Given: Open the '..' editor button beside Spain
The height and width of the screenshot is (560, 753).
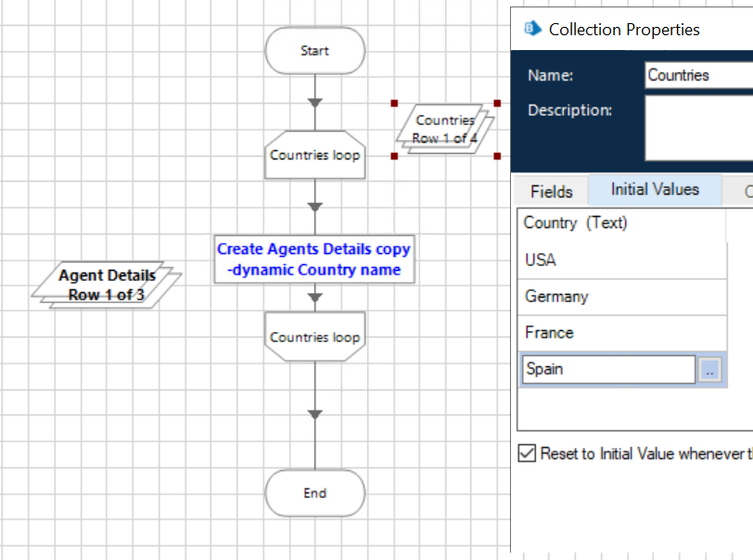Looking at the screenshot, I should coord(709,370).
